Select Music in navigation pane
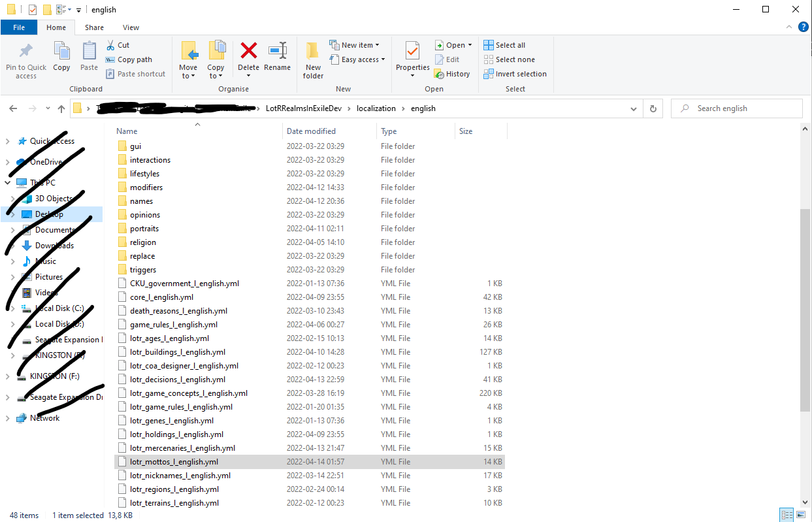Screen dimensions: 812x522 coord(46,261)
